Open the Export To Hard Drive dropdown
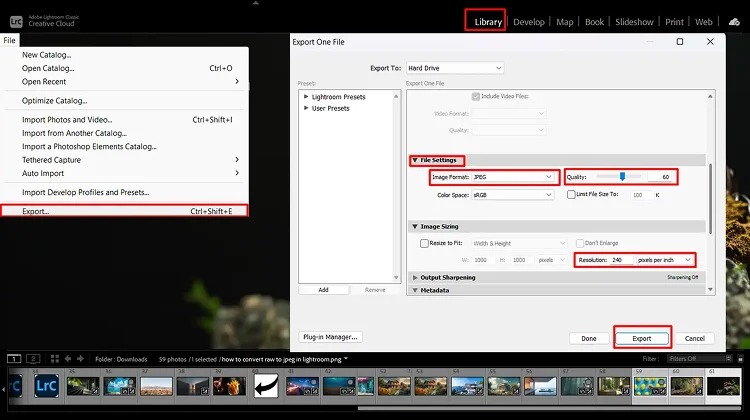Image resolution: width=750 pixels, height=420 pixels. click(x=455, y=68)
